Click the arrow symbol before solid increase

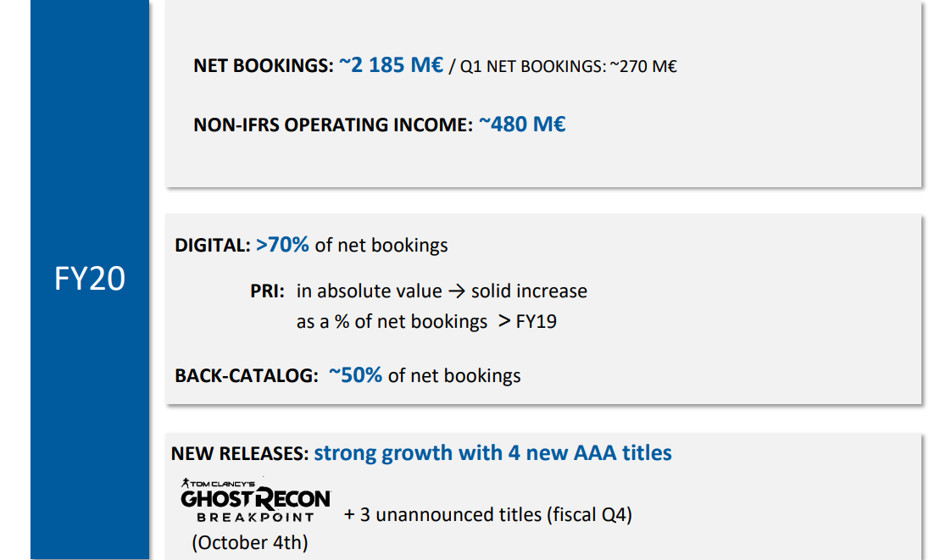(456, 291)
